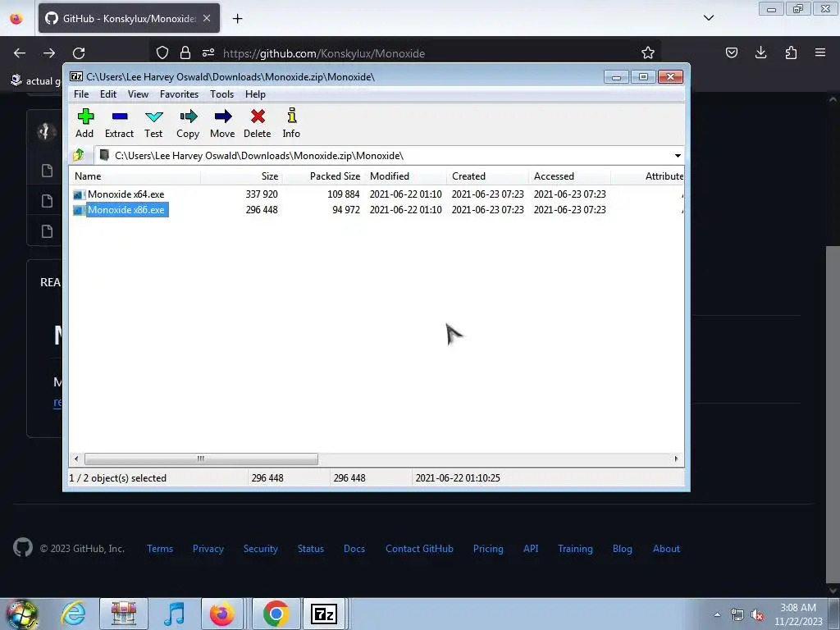Run the Test archive tool
Viewport: 840px width, 630px height.
click(153, 124)
